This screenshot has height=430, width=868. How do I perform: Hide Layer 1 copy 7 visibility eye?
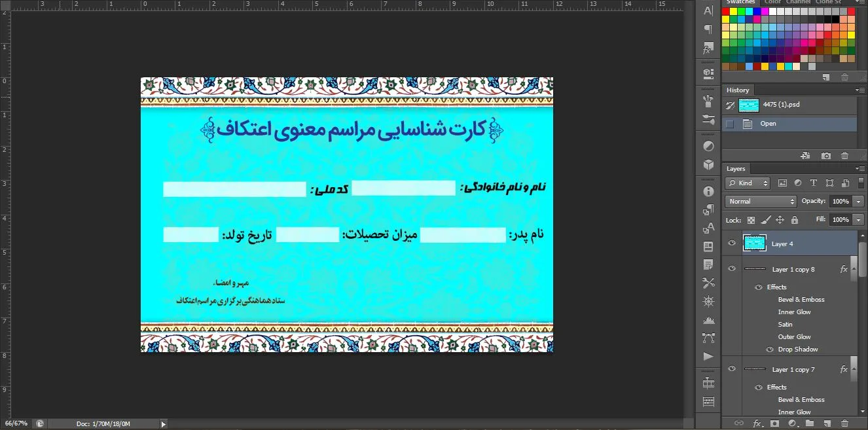pyautogui.click(x=732, y=368)
